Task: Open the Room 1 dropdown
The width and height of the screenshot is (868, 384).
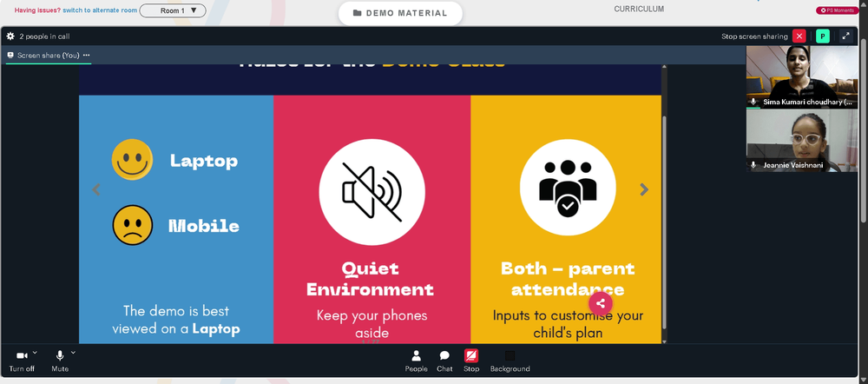Action: (173, 10)
